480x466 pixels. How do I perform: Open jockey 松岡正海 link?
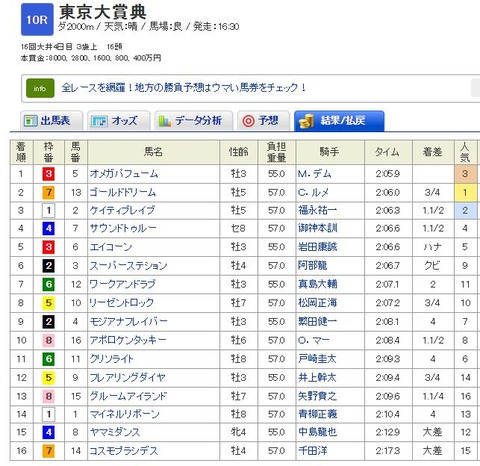tap(317, 303)
